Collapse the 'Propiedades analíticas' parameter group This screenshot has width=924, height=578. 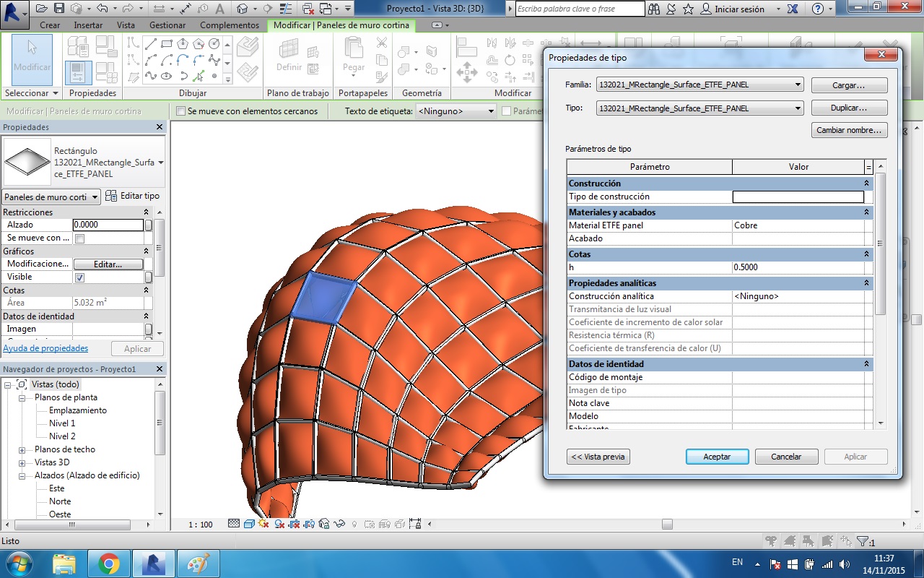tap(866, 283)
